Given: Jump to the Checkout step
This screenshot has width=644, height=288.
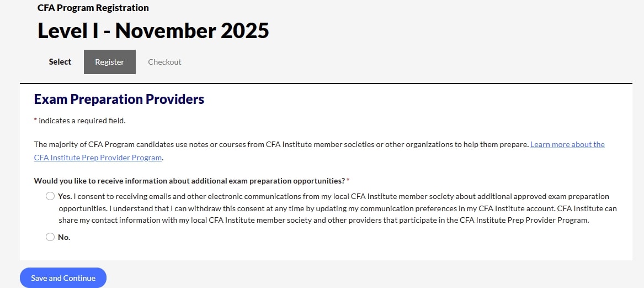Looking at the screenshot, I should click(x=164, y=62).
